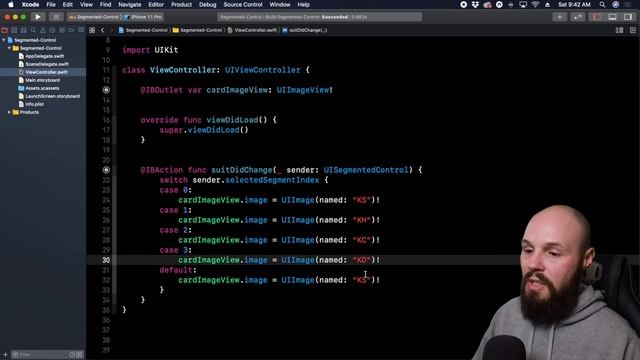Open the Issue navigator warning icon

click(43, 30)
